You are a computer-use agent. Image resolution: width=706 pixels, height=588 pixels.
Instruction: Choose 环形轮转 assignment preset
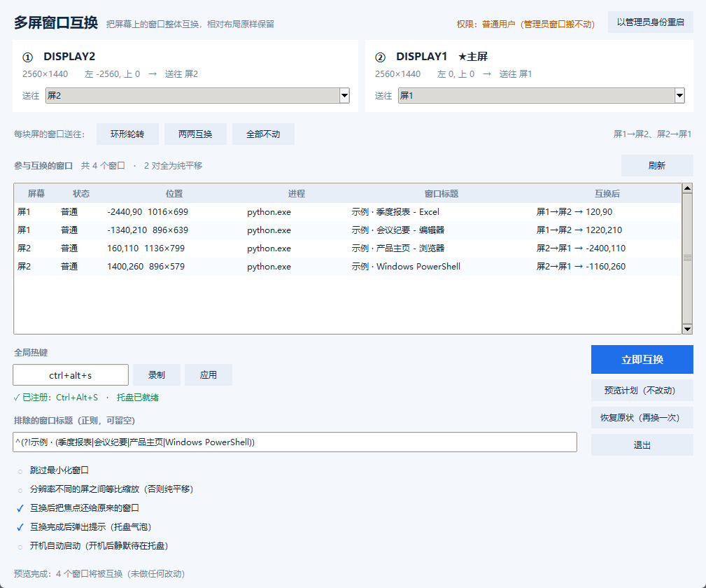[x=127, y=134]
